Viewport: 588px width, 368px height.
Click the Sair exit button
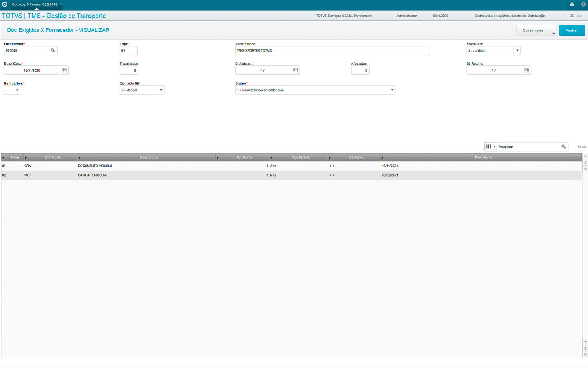click(576, 16)
